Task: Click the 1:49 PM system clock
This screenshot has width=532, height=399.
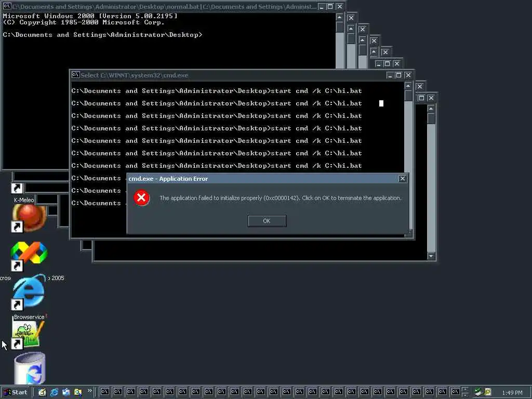Action: (x=512, y=393)
